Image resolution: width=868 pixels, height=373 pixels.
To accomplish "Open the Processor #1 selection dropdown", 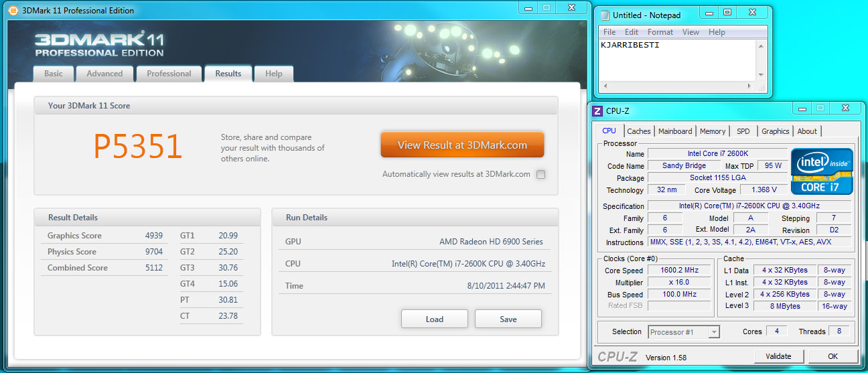I will click(684, 332).
